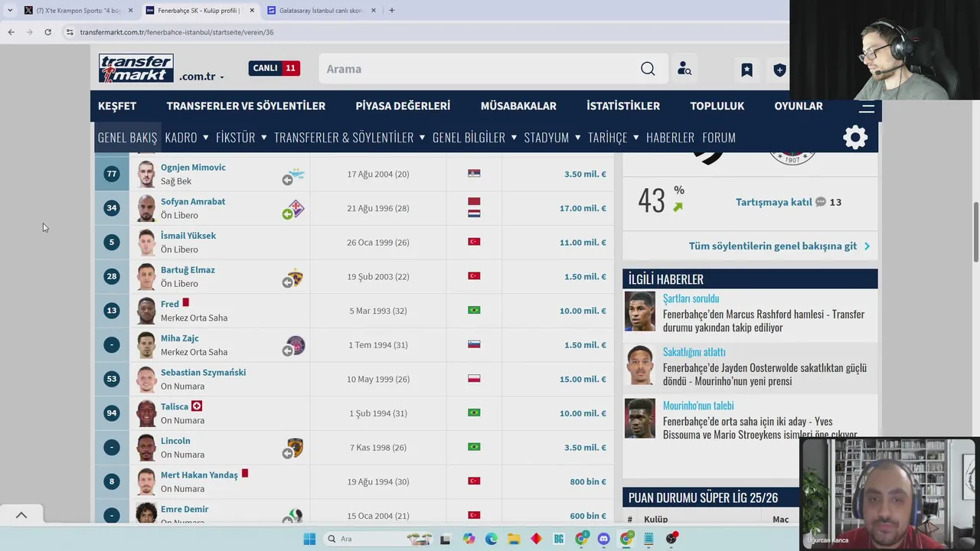Expand the KADRO submenu
Viewport: 980px width, 551px height.
[x=206, y=138]
